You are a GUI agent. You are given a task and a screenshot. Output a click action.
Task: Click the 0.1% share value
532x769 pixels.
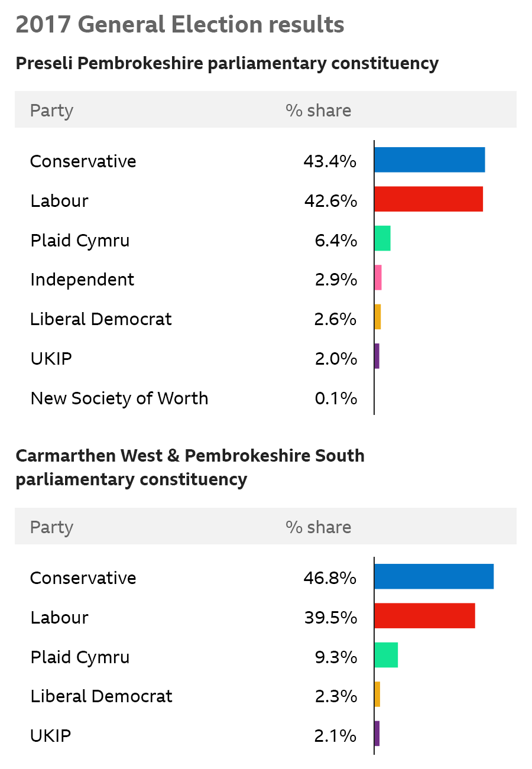click(336, 398)
